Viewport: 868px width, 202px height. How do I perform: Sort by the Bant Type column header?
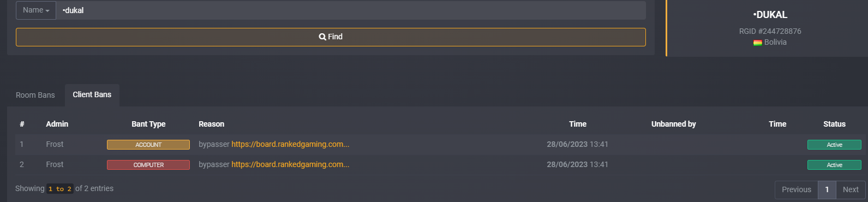click(x=148, y=124)
